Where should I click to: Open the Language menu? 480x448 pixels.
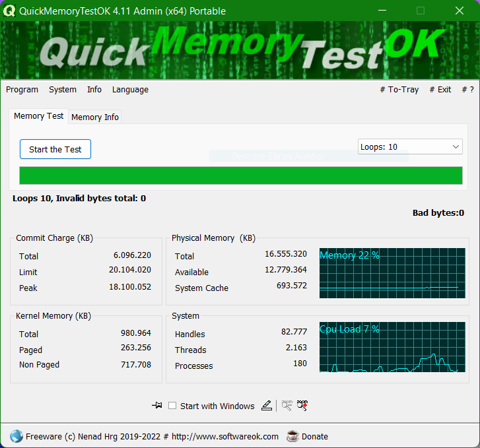pyautogui.click(x=130, y=90)
